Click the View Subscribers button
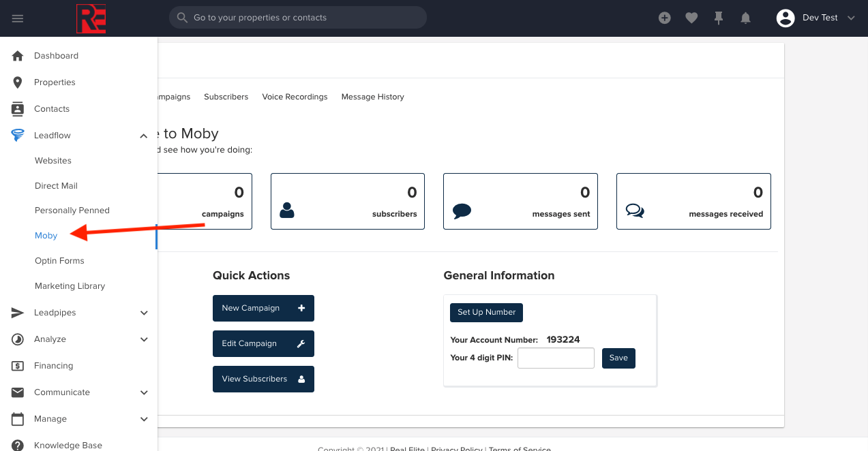 point(263,379)
